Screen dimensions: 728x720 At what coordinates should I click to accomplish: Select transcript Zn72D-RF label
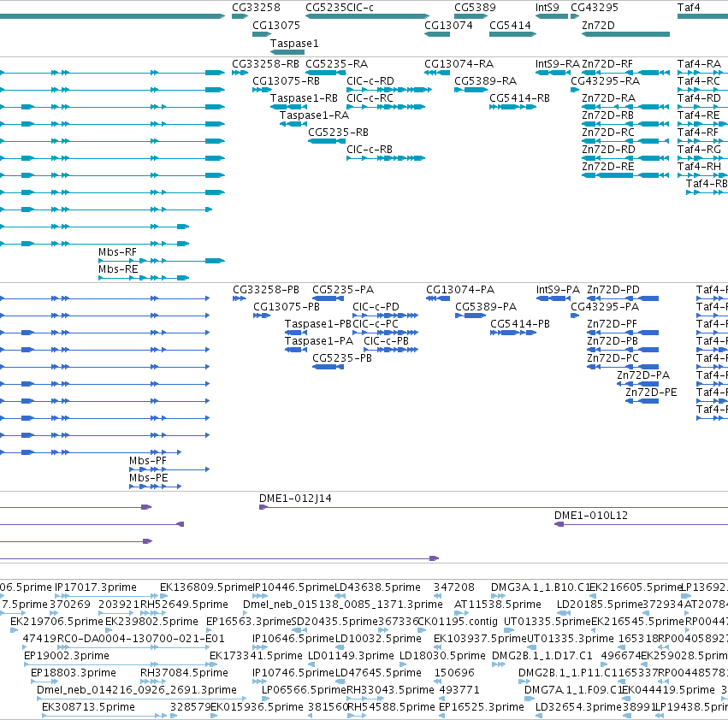click(x=607, y=64)
